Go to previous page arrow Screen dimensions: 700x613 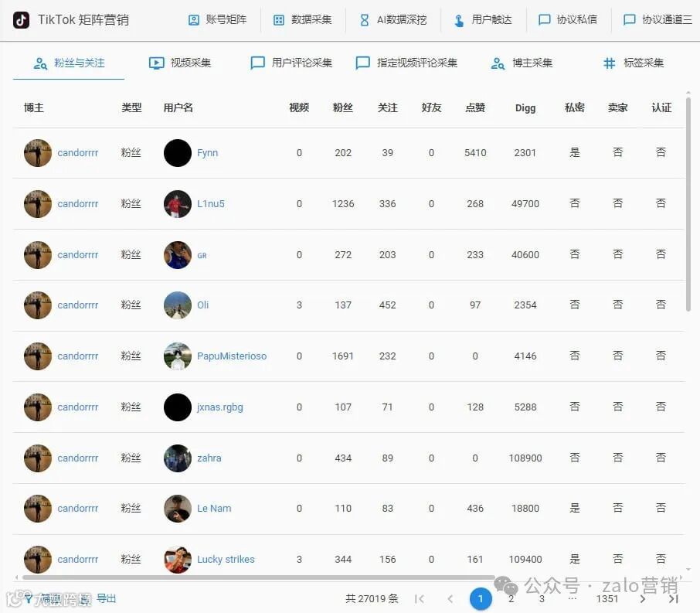tap(450, 599)
